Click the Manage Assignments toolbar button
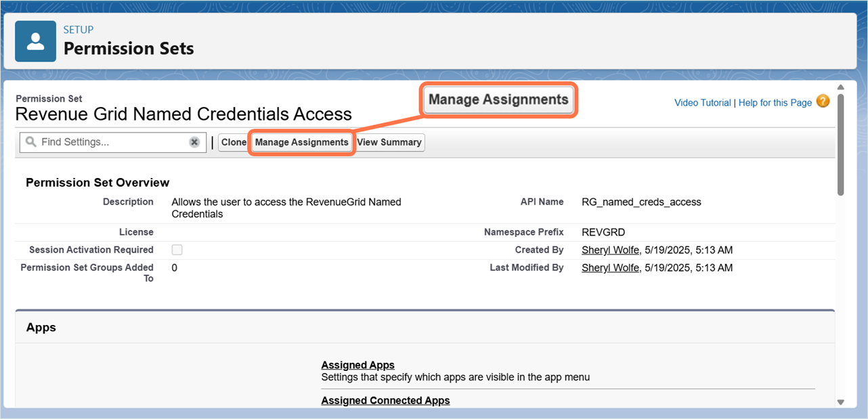Screen dimensions: 868x419 pyautogui.click(x=301, y=142)
